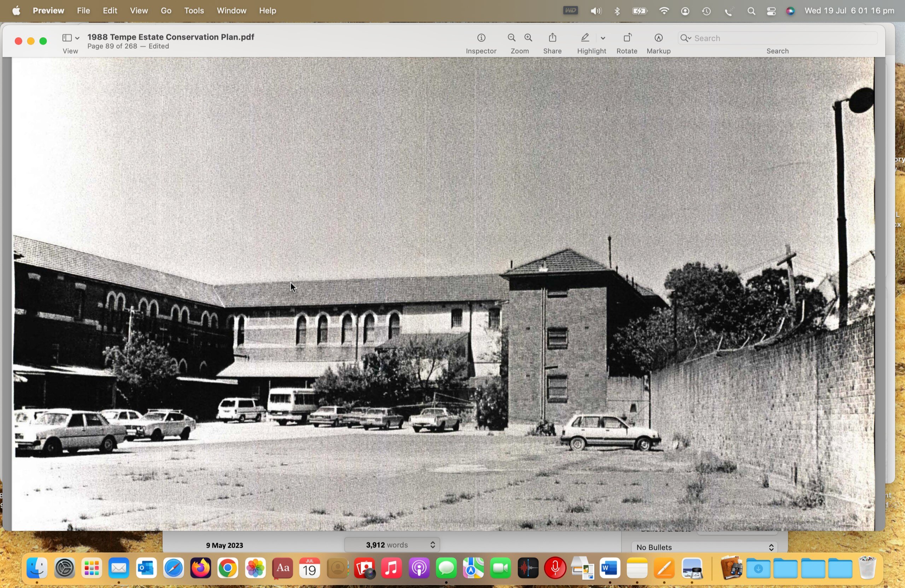Toggle the Highlight pen tool
This screenshot has width=905, height=588.
[585, 38]
